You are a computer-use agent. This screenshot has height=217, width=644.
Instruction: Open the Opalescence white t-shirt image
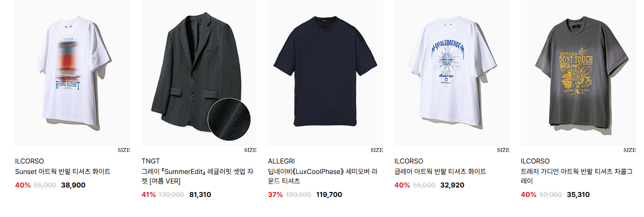(x=452, y=73)
